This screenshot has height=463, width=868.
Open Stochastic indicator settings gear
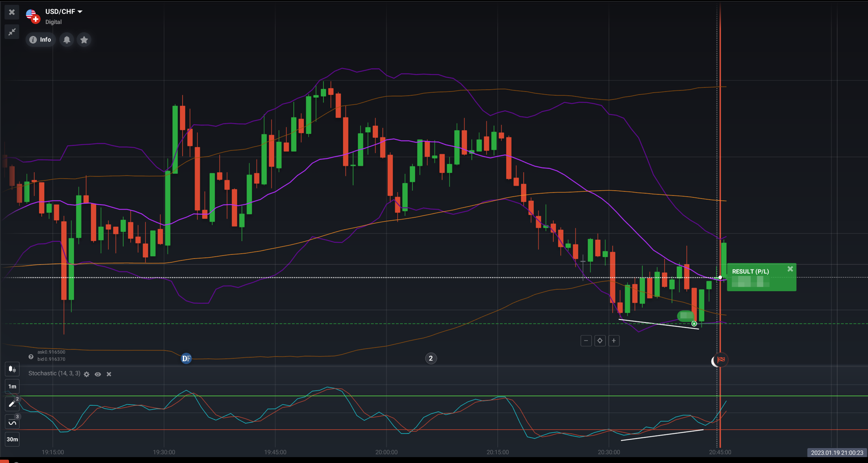[x=87, y=374]
